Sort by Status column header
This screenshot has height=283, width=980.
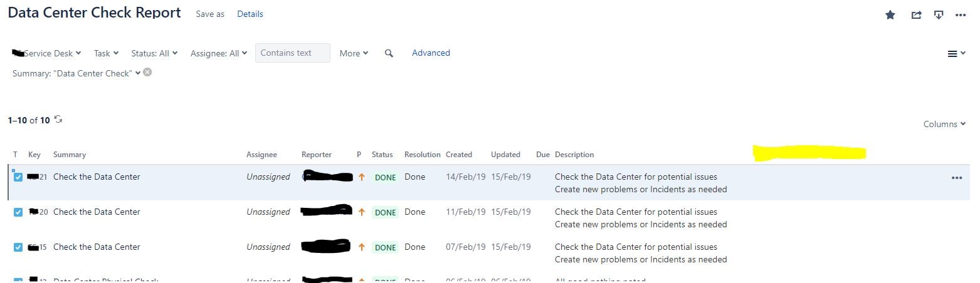pos(382,155)
